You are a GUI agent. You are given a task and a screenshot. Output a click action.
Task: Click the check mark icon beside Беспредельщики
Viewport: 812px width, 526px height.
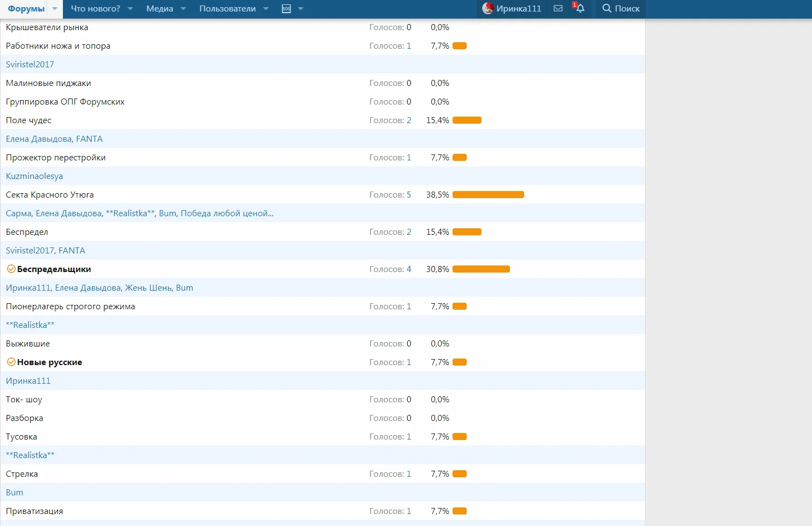tap(11, 269)
